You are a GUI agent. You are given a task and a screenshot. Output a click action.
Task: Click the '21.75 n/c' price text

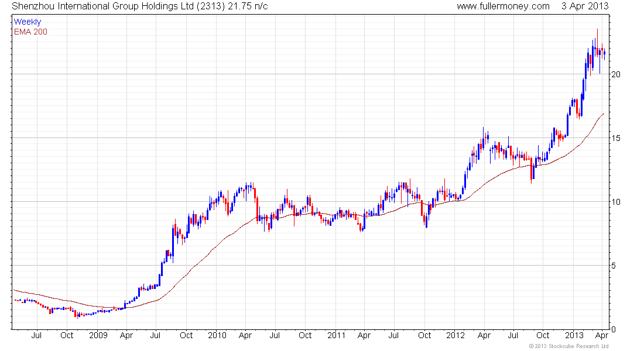tap(248, 6)
